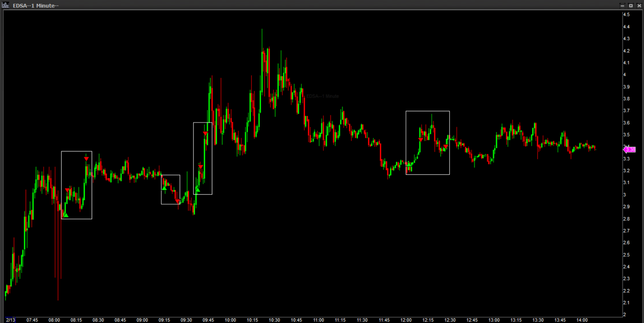Click the 2.9 price axis label

coord(626,207)
